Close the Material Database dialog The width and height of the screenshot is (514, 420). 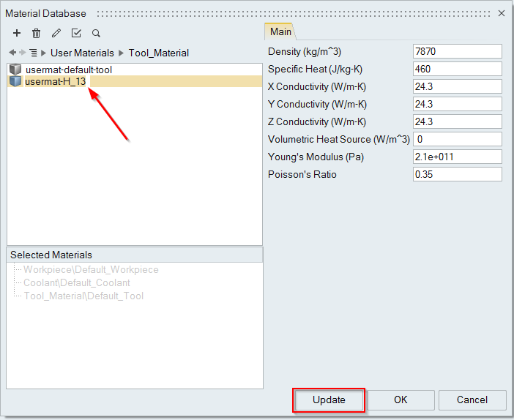tap(502, 13)
